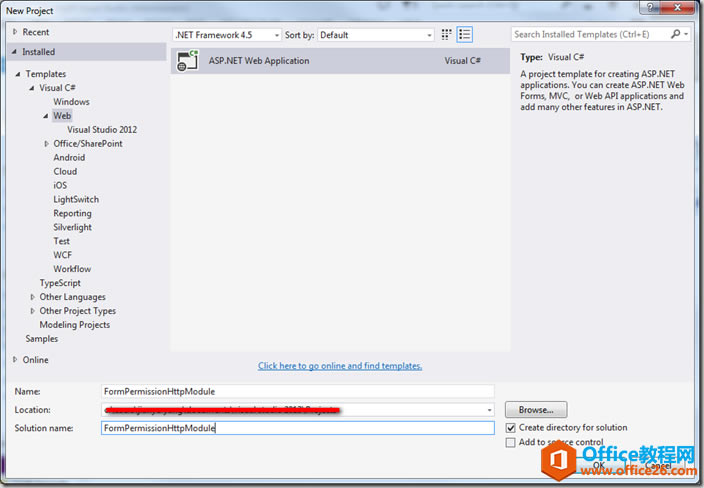Select the Reporting template category
704x488 pixels.
point(72,213)
